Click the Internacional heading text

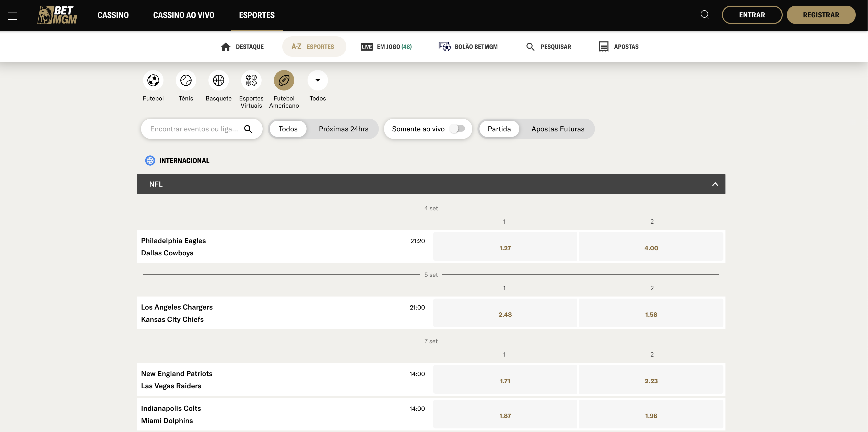coord(184,161)
